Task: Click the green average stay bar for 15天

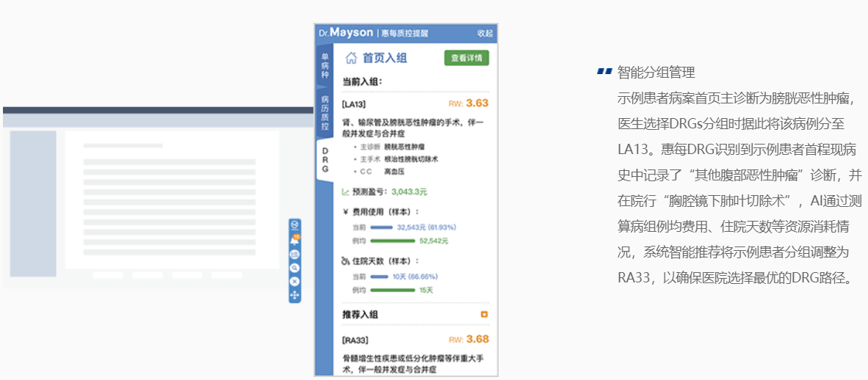Action: click(x=392, y=290)
